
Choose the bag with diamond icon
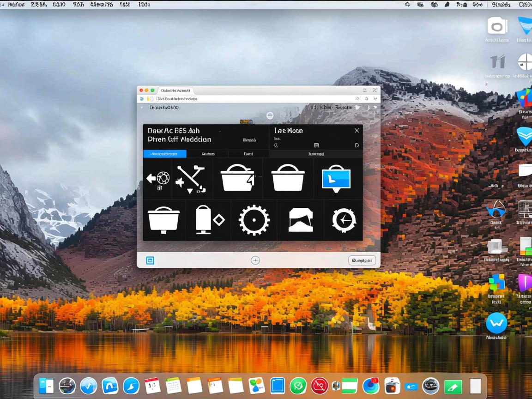tap(209, 220)
